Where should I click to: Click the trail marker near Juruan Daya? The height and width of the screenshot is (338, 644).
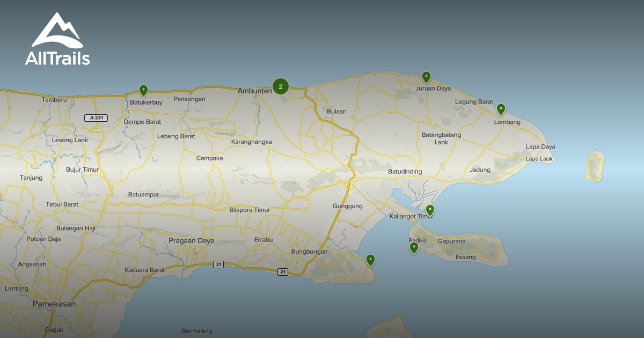coord(427,77)
